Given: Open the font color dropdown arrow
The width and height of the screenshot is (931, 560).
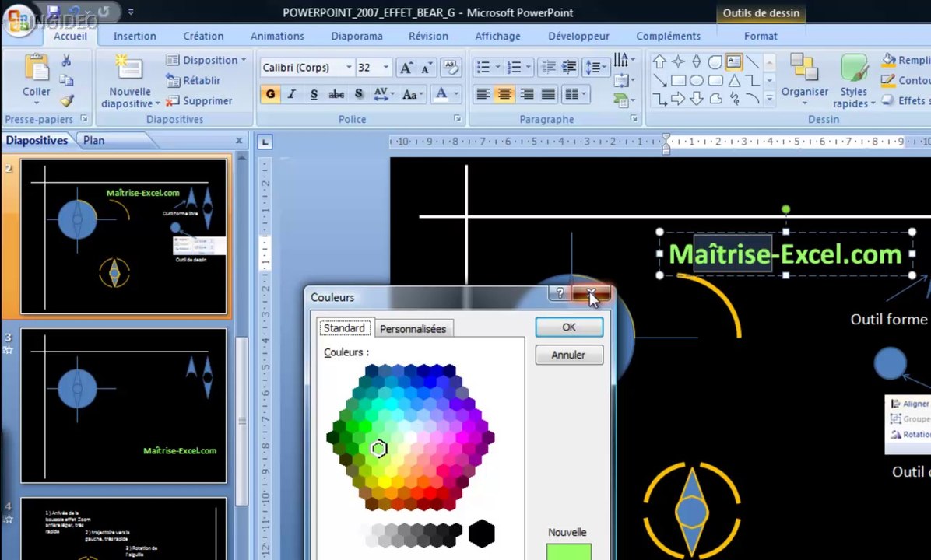Looking at the screenshot, I should click(x=456, y=94).
